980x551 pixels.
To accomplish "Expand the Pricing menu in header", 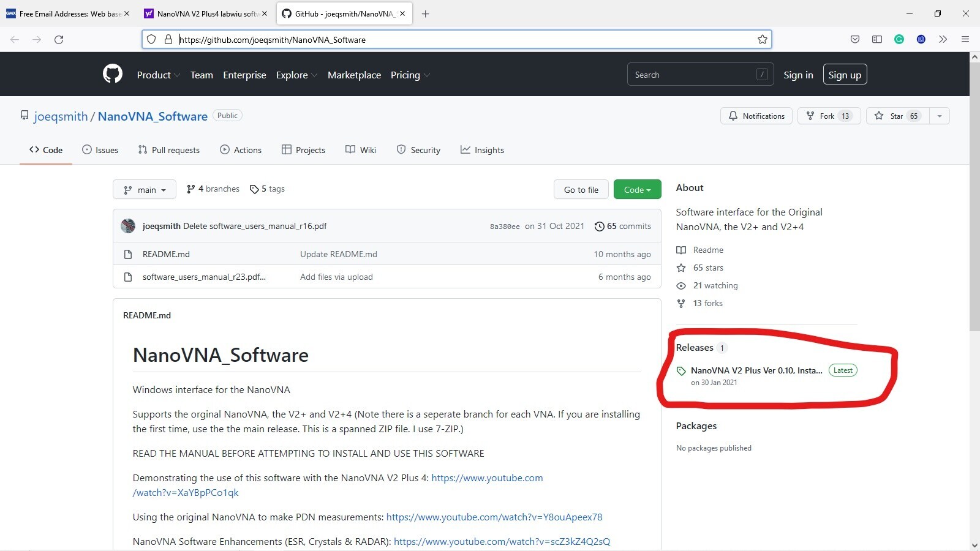I will coord(410,75).
